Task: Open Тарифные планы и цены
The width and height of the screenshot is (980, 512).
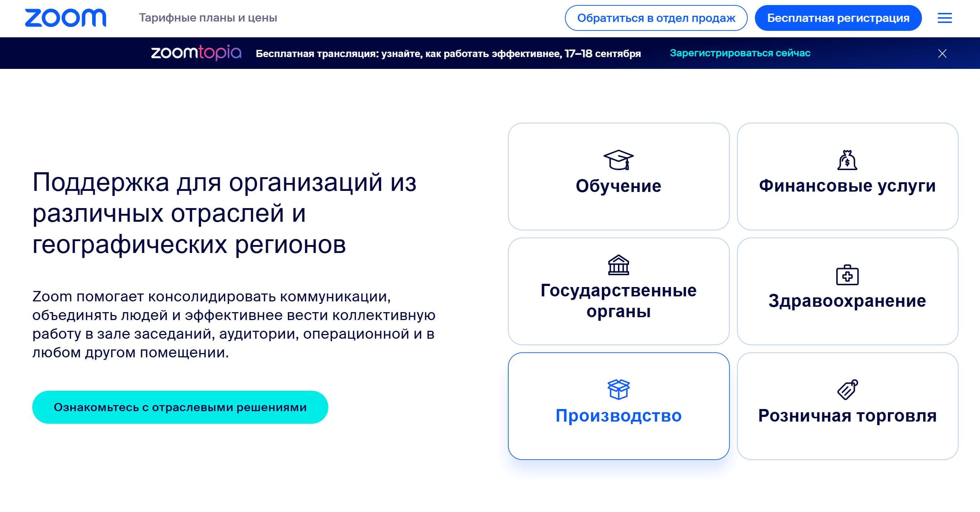Action: [209, 17]
